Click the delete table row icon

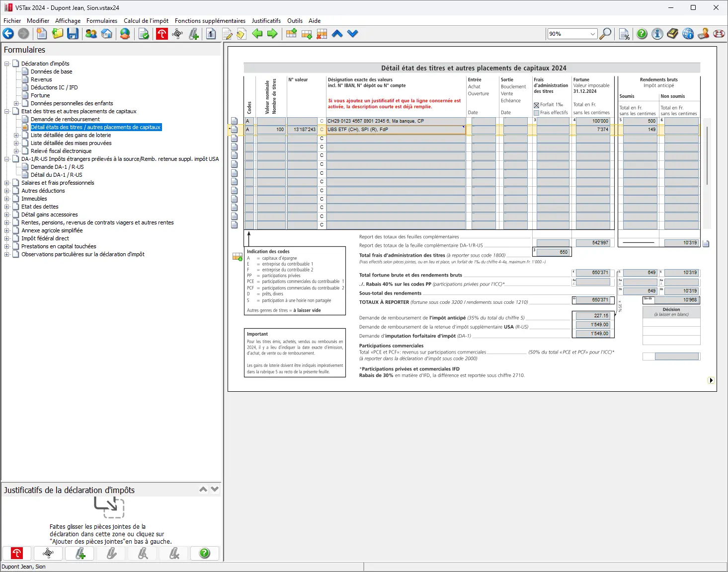(x=322, y=34)
